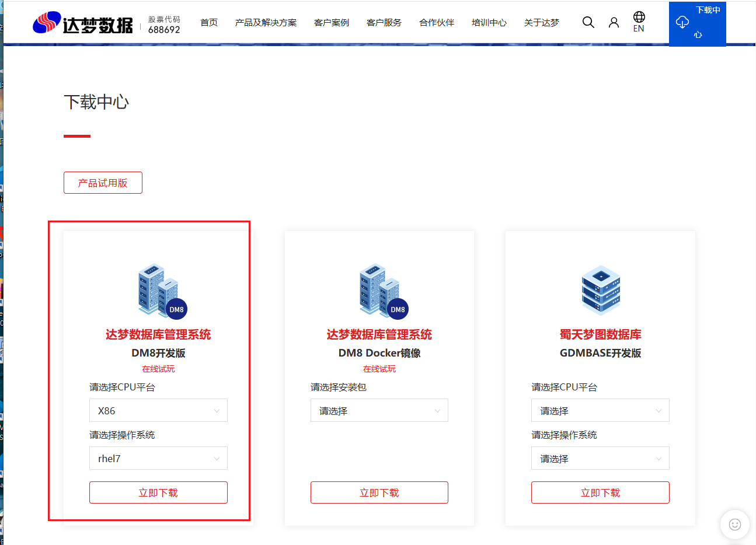Click the GDMBASE database stack icon
Screen dimensions: 756x545
[x=601, y=290]
